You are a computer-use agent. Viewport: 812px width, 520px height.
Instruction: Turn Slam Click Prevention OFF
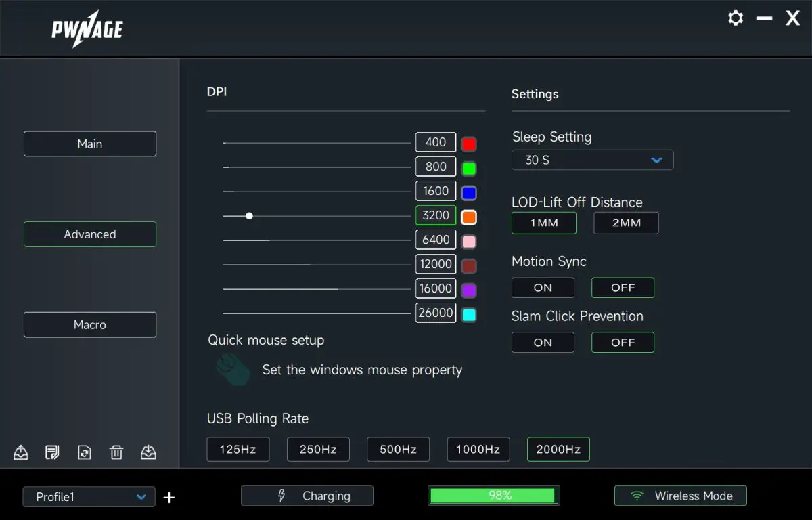click(x=623, y=343)
